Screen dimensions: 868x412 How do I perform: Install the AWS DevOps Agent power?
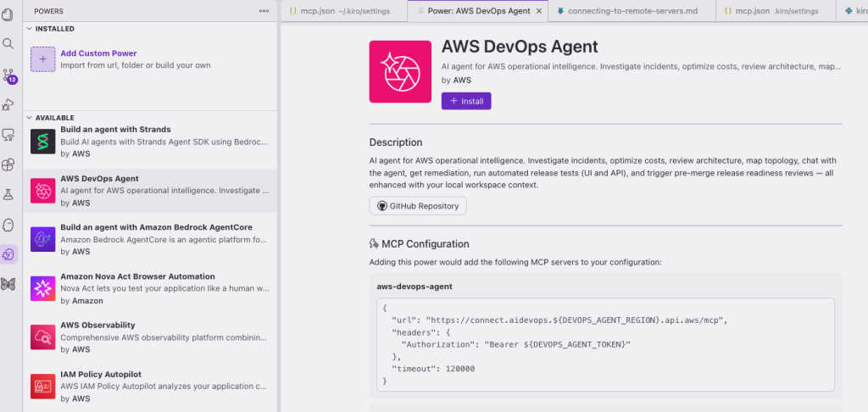click(x=466, y=102)
